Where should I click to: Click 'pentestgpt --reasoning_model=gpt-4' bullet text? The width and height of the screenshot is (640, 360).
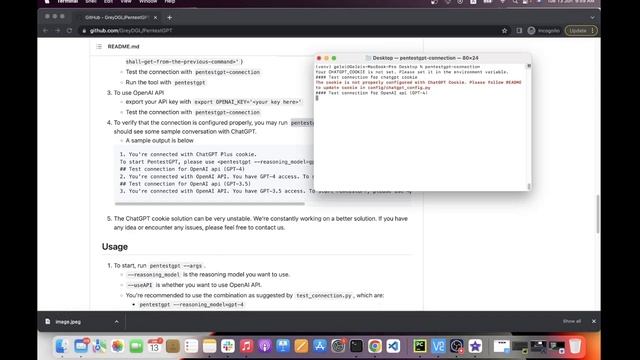click(x=191, y=304)
